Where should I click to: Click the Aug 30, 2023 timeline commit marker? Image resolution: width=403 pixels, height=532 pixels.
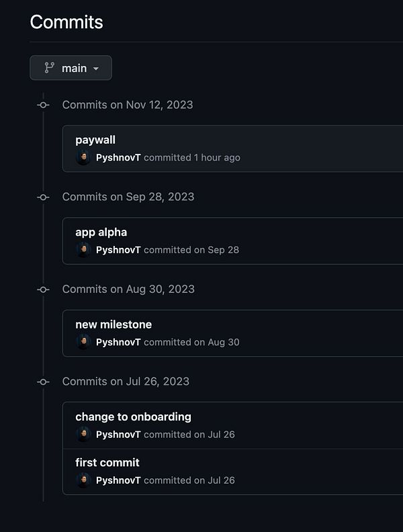(44, 289)
